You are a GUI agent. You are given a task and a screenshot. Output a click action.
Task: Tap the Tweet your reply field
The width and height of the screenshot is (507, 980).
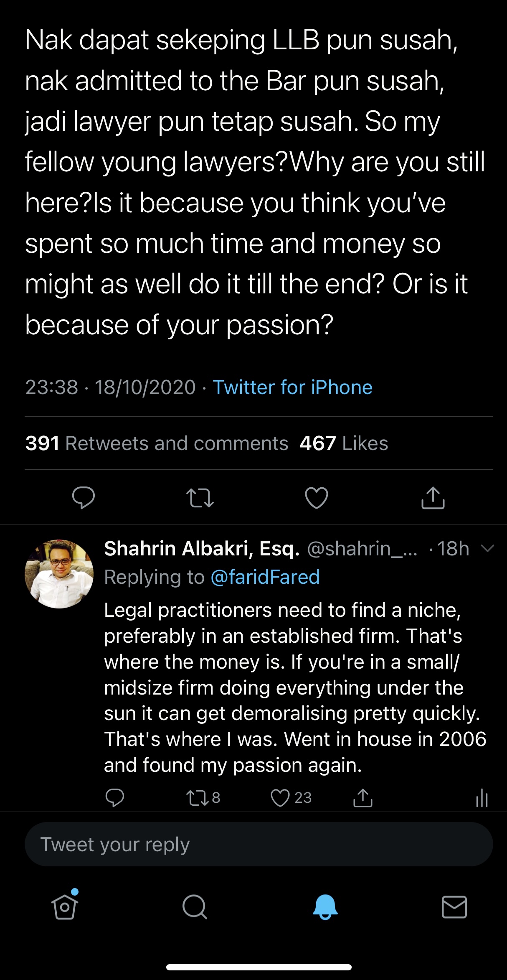coord(259,845)
